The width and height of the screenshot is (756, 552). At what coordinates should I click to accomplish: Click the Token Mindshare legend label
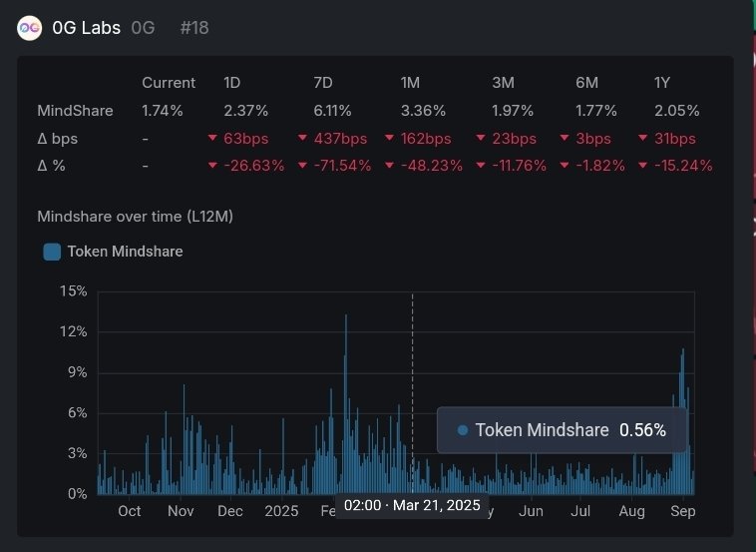coord(125,252)
